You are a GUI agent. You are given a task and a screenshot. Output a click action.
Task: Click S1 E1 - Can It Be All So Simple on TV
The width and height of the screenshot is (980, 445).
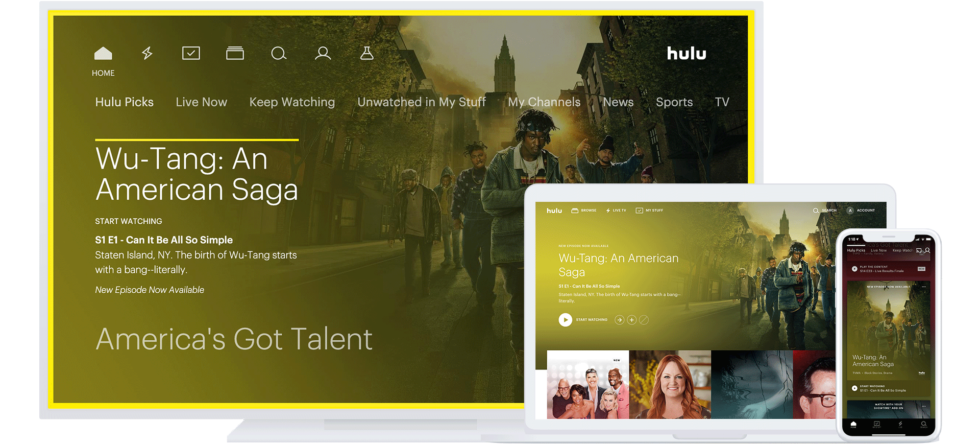point(164,240)
